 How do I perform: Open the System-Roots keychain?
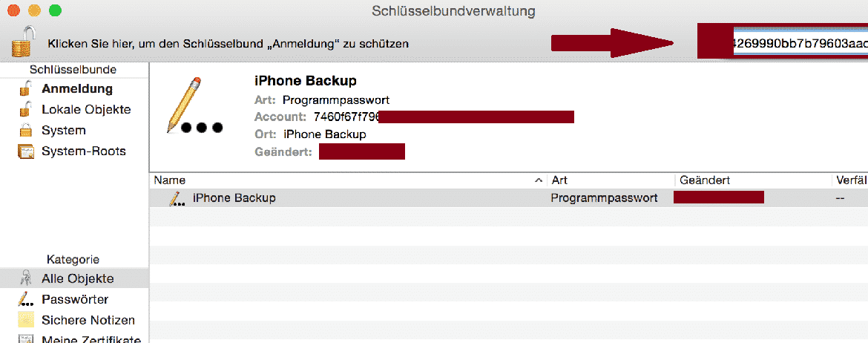click(x=75, y=151)
